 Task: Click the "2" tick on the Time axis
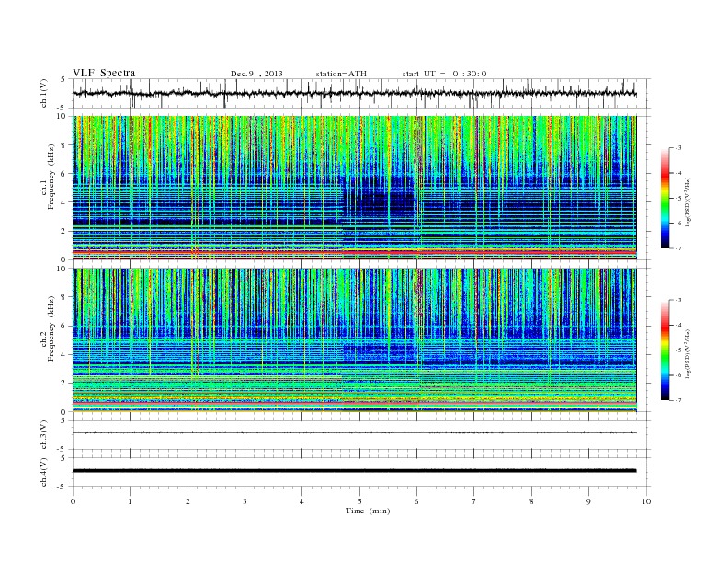click(188, 501)
